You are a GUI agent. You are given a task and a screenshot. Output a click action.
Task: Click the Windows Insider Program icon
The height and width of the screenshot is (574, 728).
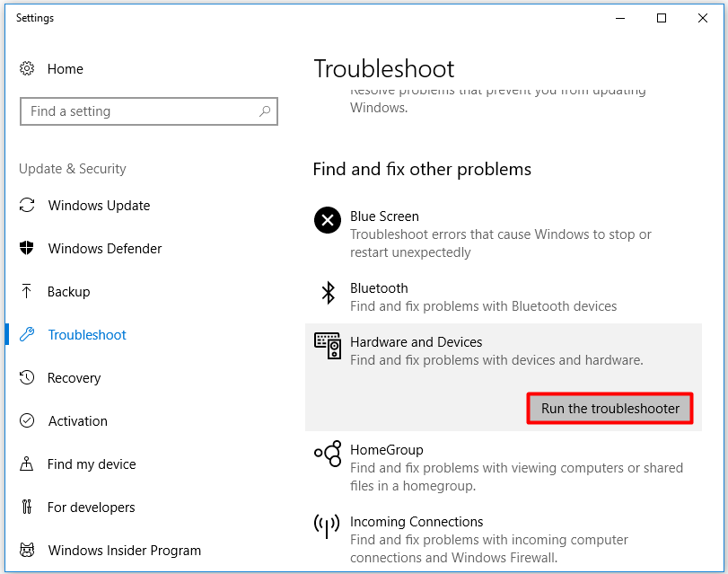click(x=27, y=551)
